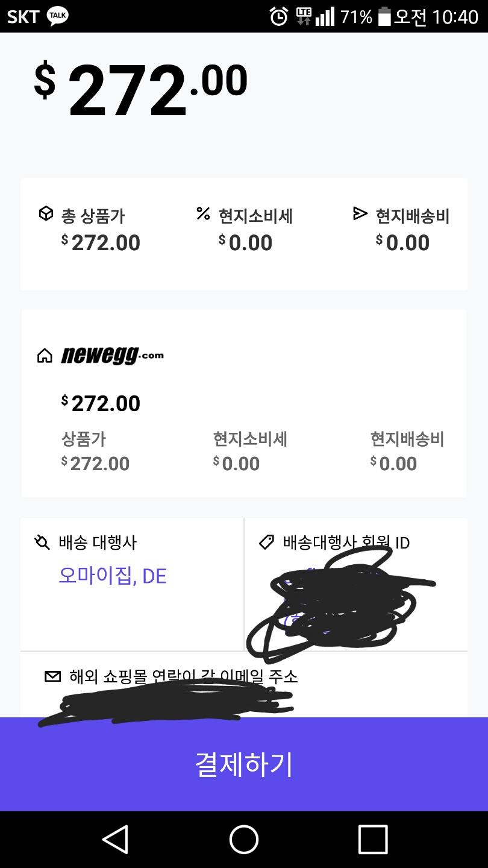Tap the $272.00 total amount heading
The height and width of the screenshot is (868, 488).
coord(142,90)
